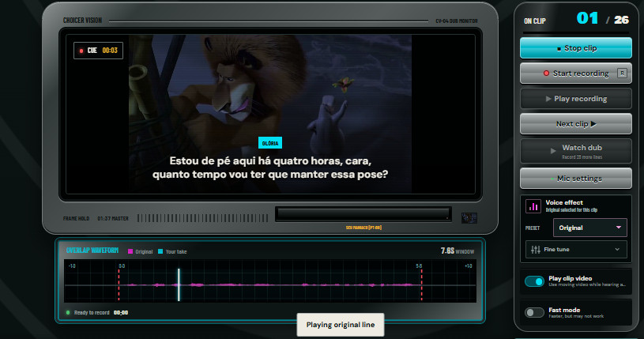Click Start recording button
The width and height of the screenshot is (644, 339).
576,73
